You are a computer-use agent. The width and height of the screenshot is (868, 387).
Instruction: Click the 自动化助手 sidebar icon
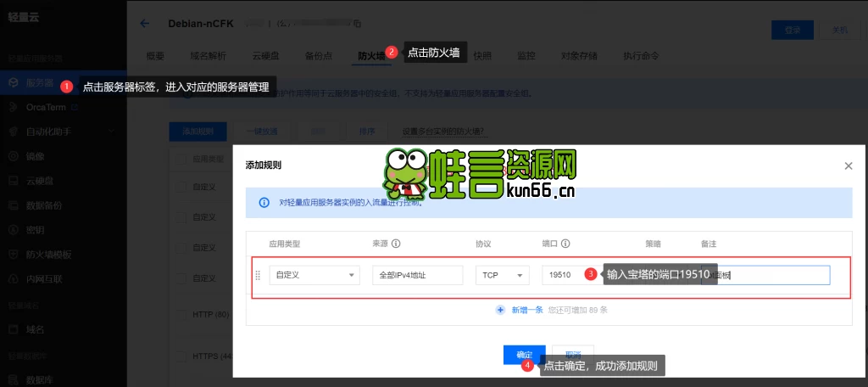(14, 132)
